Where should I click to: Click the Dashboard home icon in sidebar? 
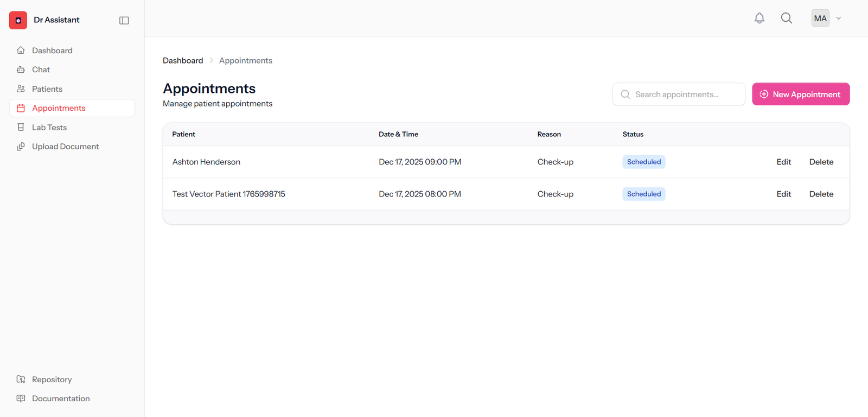point(21,50)
